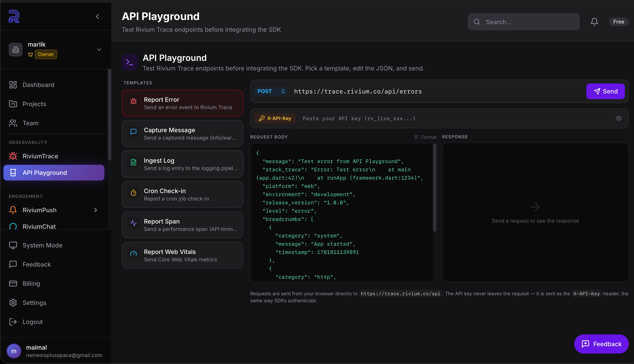Image resolution: width=634 pixels, height=364 pixels.
Task: Open Dashboard from the sidebar
Action: 54,85
